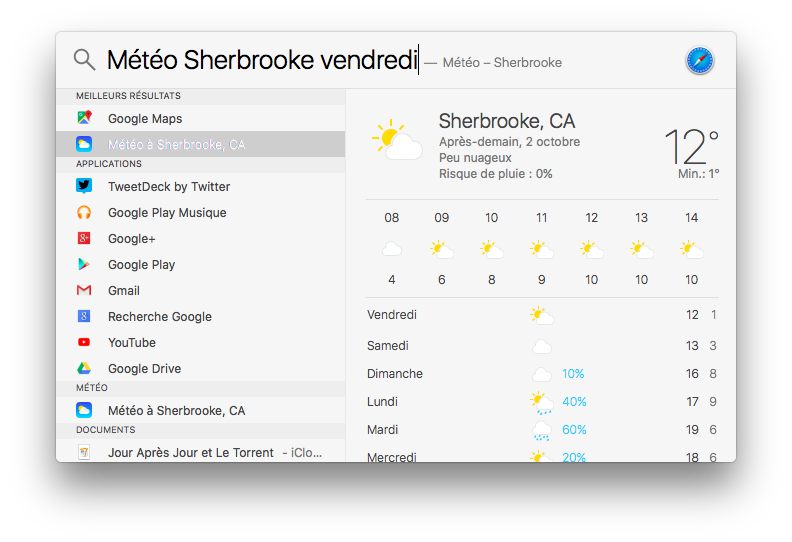The width and height of the screenshot is (792, 542).
Task: Launch Gmail from results
Action: coord(201,290)
